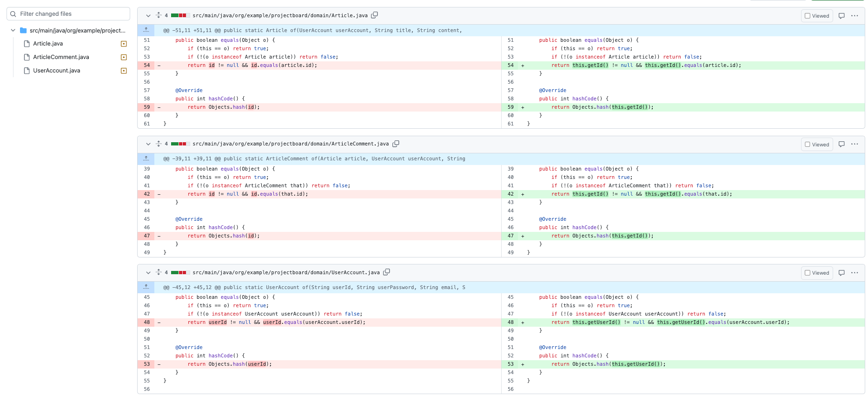Open Article.java file path header link
Image resolution: width=868 pixels, height=402 pixels.
tap(280, 15)
